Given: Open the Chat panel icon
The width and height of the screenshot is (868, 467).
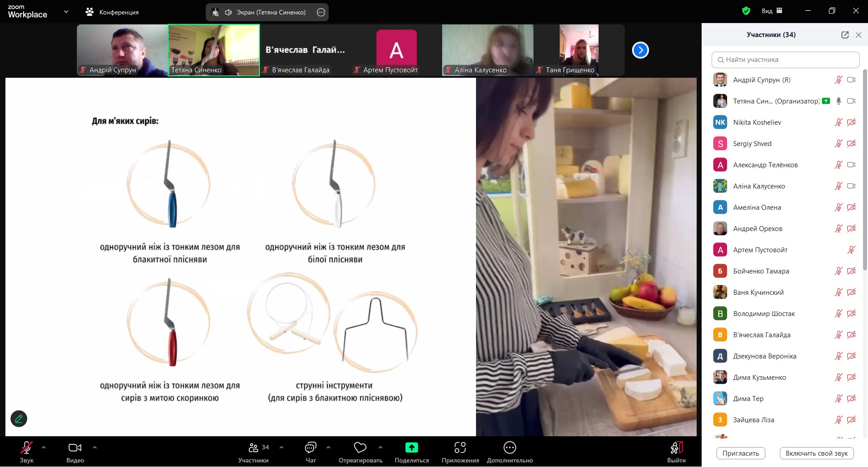Looking at the screenshot, I should click(x=311, y=448).
